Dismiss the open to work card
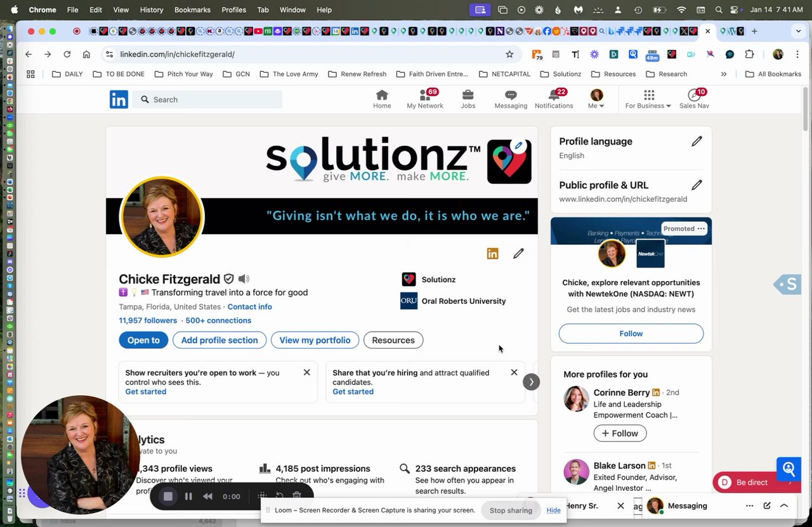This screenshot has width=812, height=527. pos(307,372)
